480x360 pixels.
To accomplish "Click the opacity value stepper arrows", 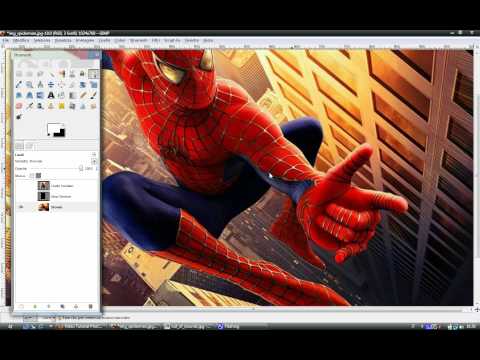I will pos(97,168).
